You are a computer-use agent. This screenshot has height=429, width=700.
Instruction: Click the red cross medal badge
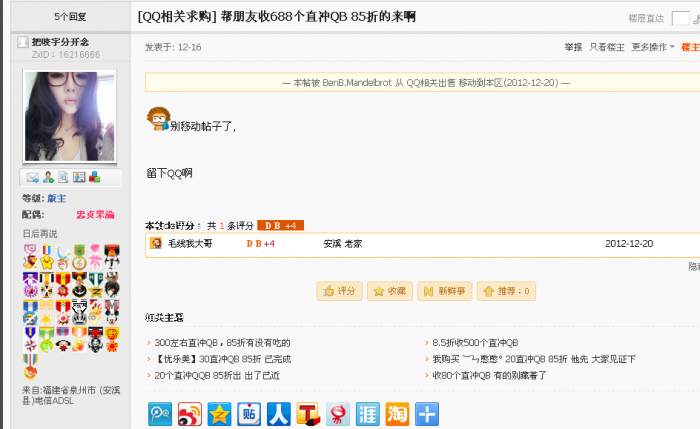click(x=96, y=339)
